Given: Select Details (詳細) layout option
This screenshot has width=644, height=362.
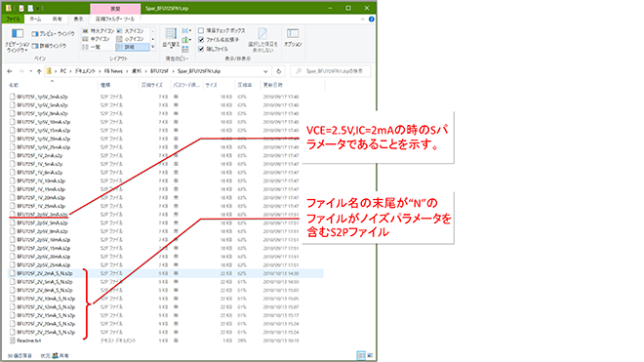Looking at the screenshot, I should [x=133, y=47].
